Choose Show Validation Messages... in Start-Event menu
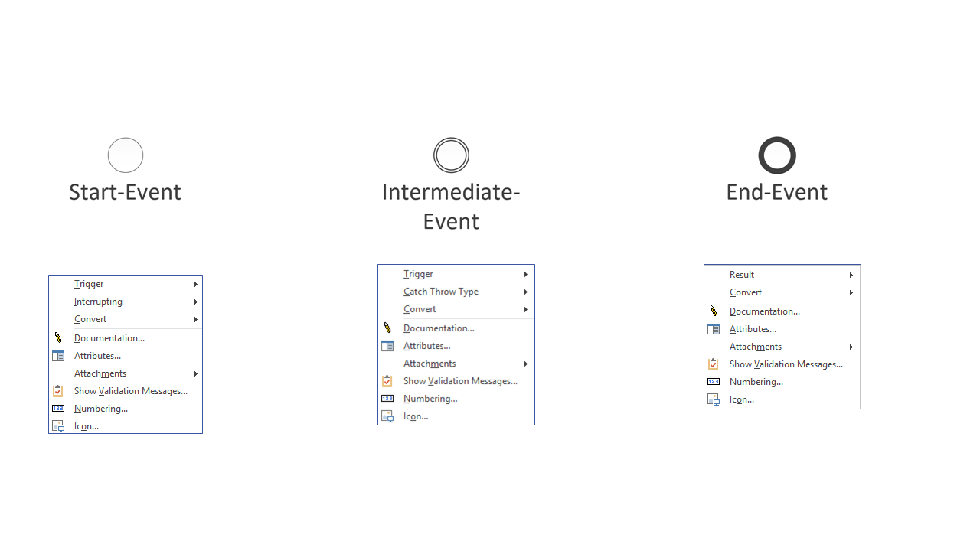 pos(130,391)
